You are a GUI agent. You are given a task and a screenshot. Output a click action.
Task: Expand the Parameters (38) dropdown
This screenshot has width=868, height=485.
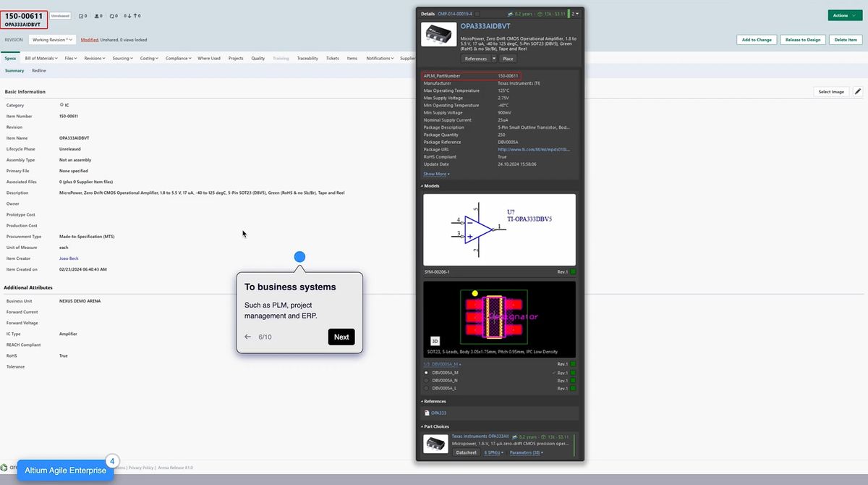525,452
